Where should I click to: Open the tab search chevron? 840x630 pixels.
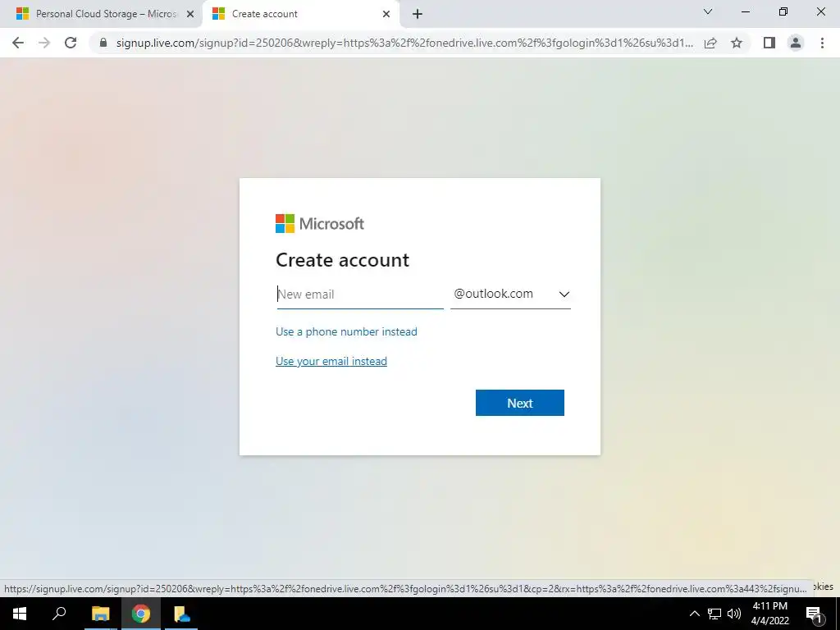click(708, 11)
